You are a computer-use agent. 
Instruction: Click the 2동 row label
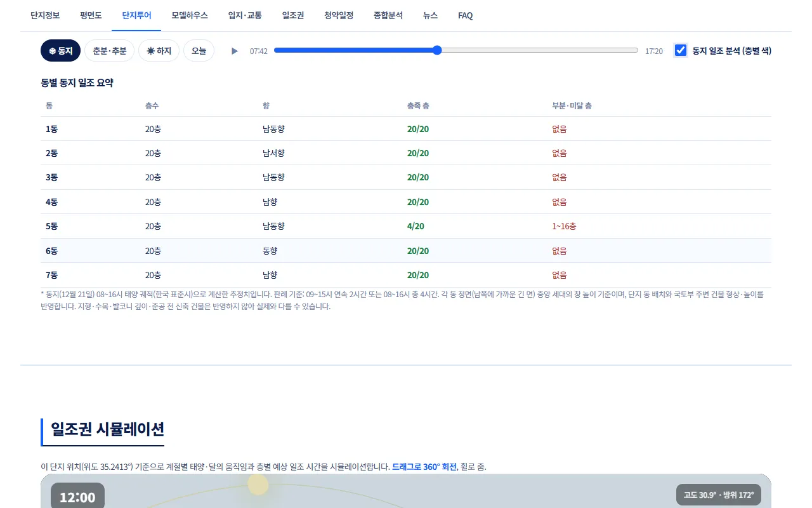51,153
